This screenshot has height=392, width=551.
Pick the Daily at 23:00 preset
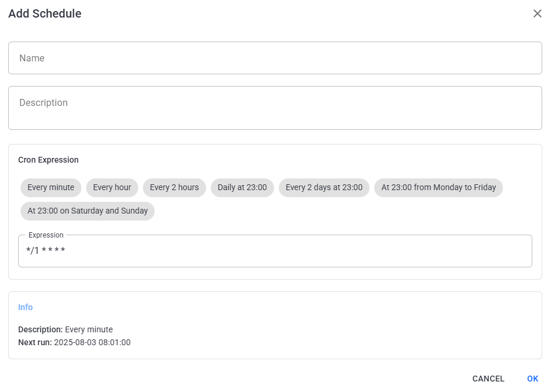click(x=242, y=188)
